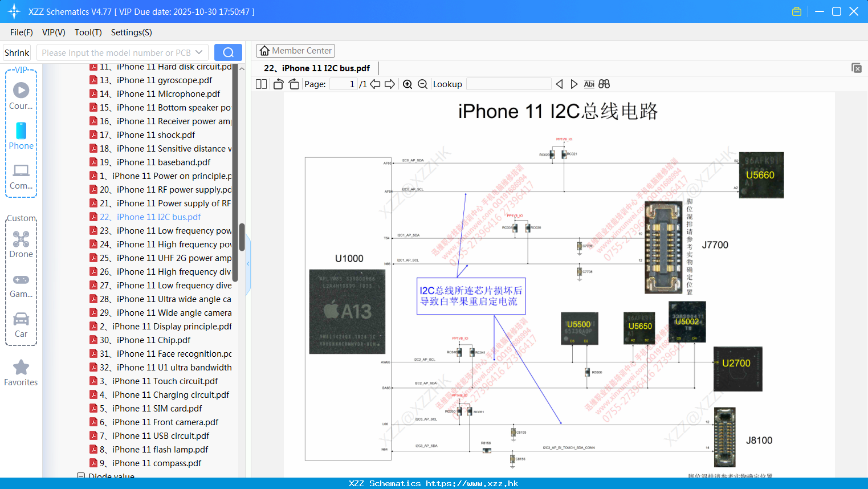Open 5, iPhone 11 SIM card.pdf
Image resolution: width=868 pixels, height=489 pixels.
(146, 409)
